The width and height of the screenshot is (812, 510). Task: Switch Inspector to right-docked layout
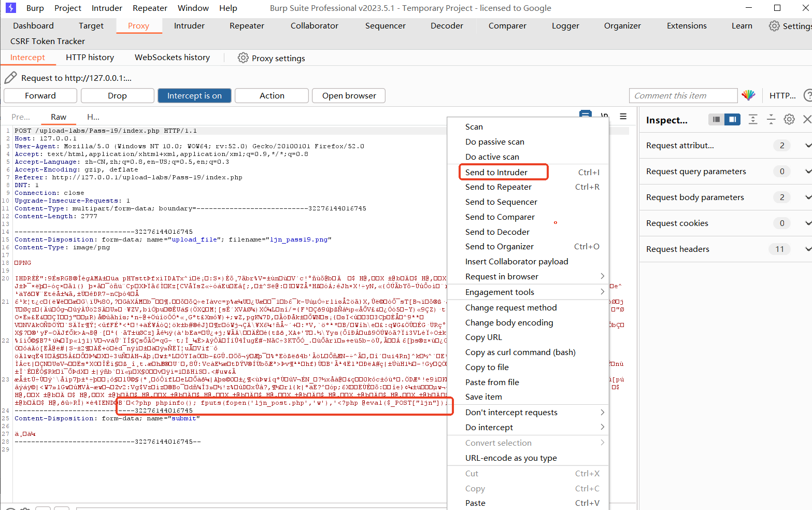coord(732,119)
